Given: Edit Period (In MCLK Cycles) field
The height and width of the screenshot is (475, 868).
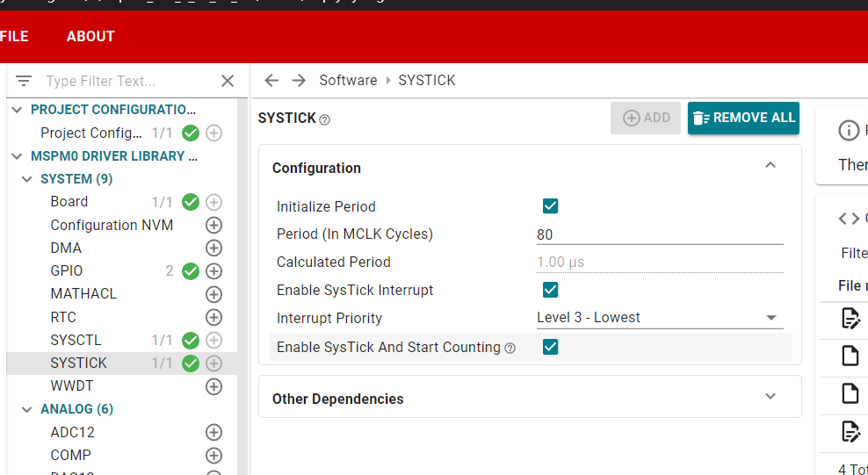Looking at the screenshot, I should click(x=660, y=234).
